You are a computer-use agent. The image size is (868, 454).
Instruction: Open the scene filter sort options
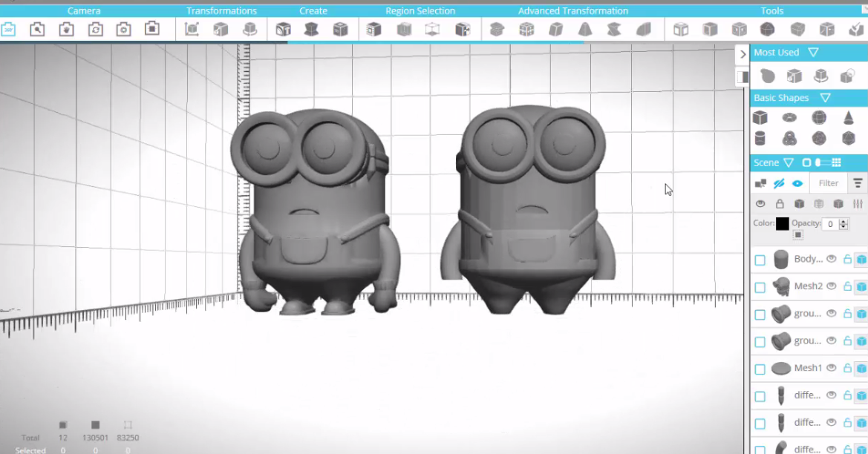tap(858, 183)
